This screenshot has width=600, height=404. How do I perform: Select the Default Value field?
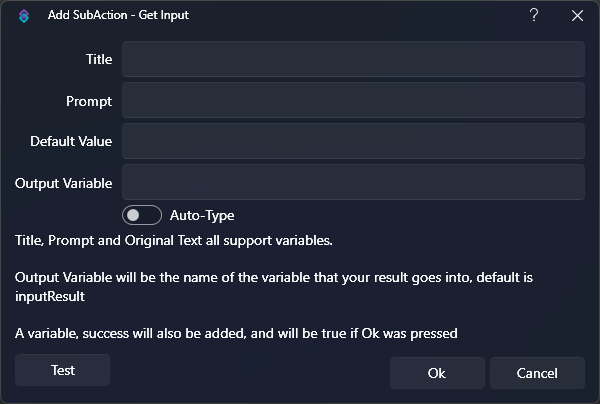tap(353, 141)
